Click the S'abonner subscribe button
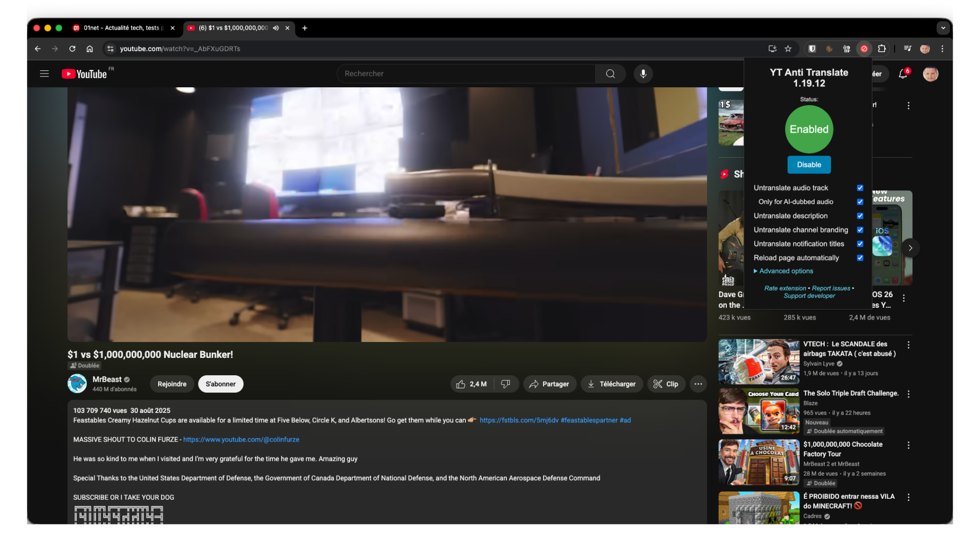 coord(220,384)
